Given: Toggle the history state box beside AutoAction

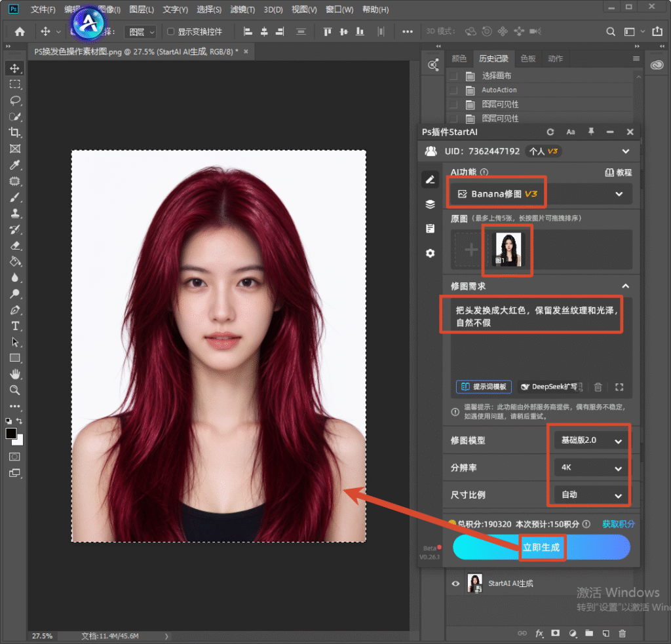Looking at the screenshot, I should [453, 90].
